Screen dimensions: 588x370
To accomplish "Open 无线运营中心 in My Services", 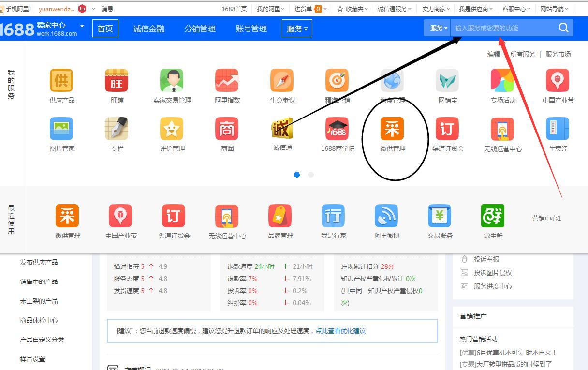I will (x=502, y=129).
